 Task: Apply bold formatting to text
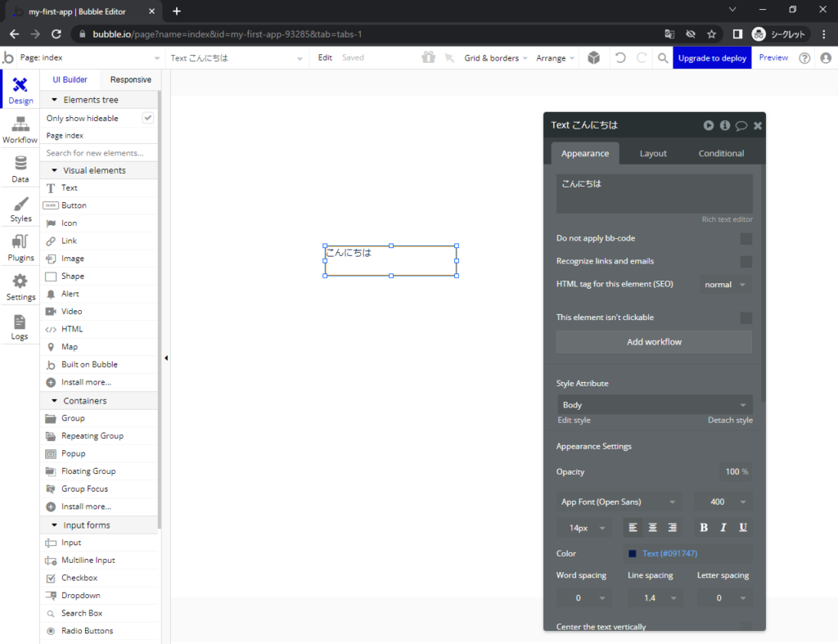coord(704,528)
